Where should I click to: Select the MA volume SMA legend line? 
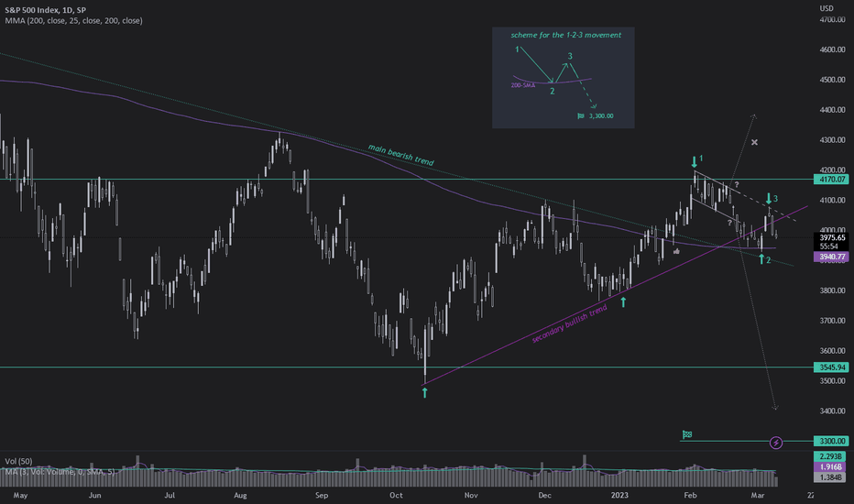pyautogui.click(x=60, y=471)
